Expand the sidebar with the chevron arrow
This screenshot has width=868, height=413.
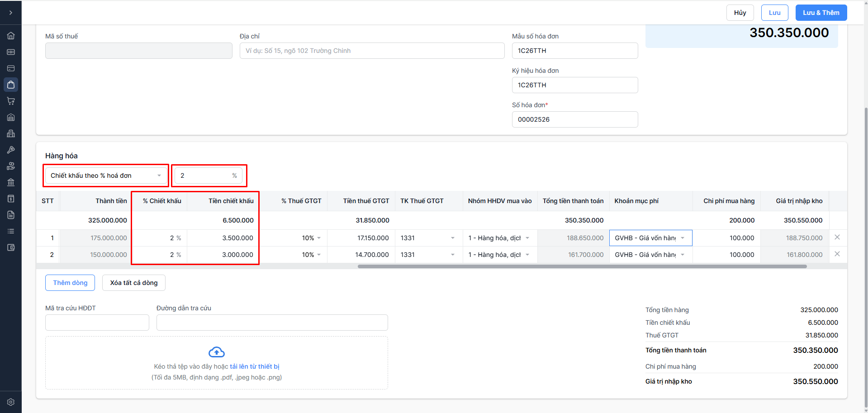point(11,13)
